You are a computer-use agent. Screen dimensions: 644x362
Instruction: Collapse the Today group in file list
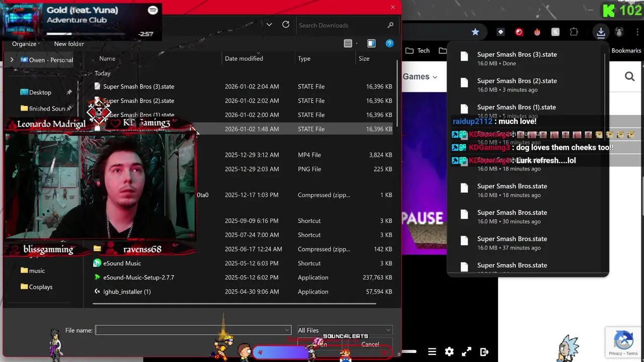pos(90,73)
